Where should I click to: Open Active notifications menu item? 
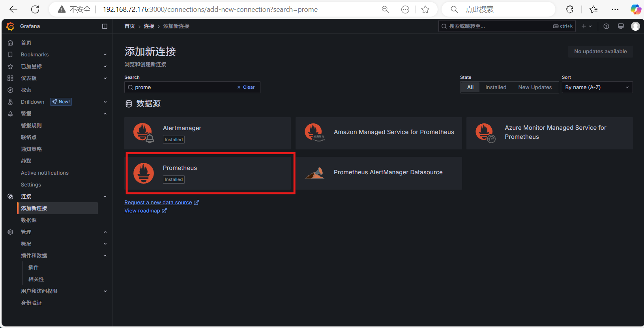pos(45,173)
